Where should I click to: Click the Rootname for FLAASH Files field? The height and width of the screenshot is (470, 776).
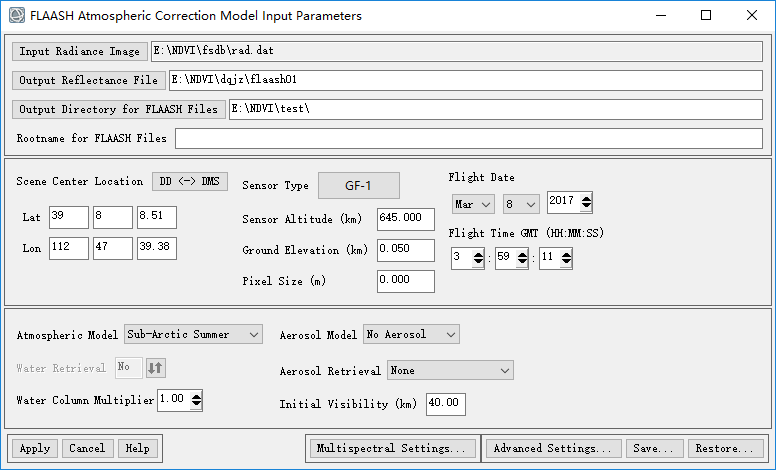[469, 139]
